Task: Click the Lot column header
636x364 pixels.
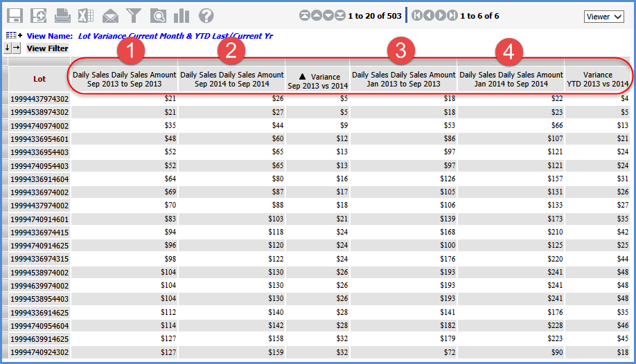Action: click(x=39, y=79)
